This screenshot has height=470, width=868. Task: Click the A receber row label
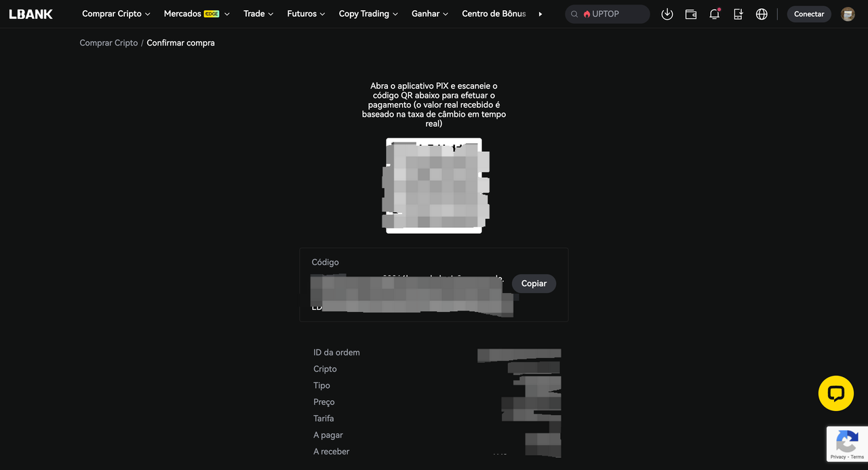point(332,452)
